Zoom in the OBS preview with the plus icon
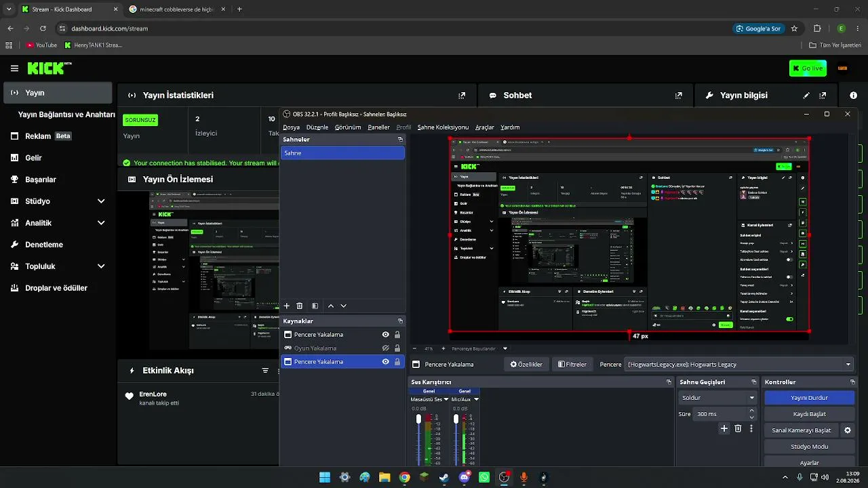The image size is (868, 488). click(443, 348)
